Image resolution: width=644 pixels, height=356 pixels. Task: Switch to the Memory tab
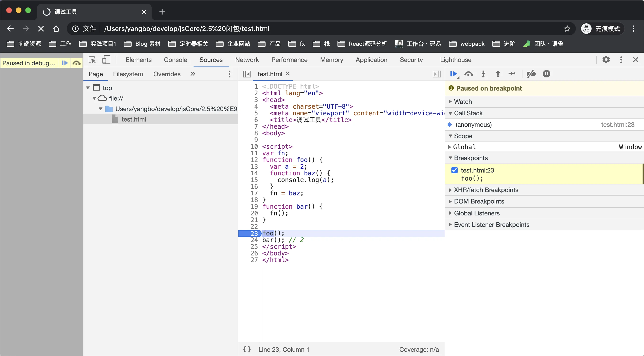point(332,60)
